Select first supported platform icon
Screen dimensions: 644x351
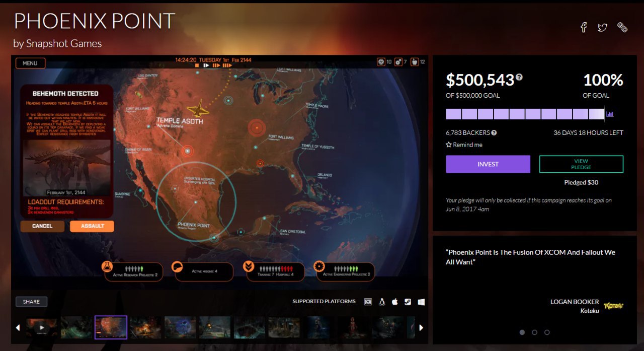point(368,302)
